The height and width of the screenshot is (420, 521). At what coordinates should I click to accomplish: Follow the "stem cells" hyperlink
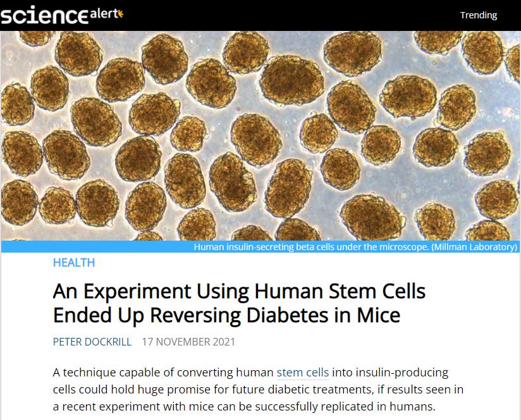[303, 373]
